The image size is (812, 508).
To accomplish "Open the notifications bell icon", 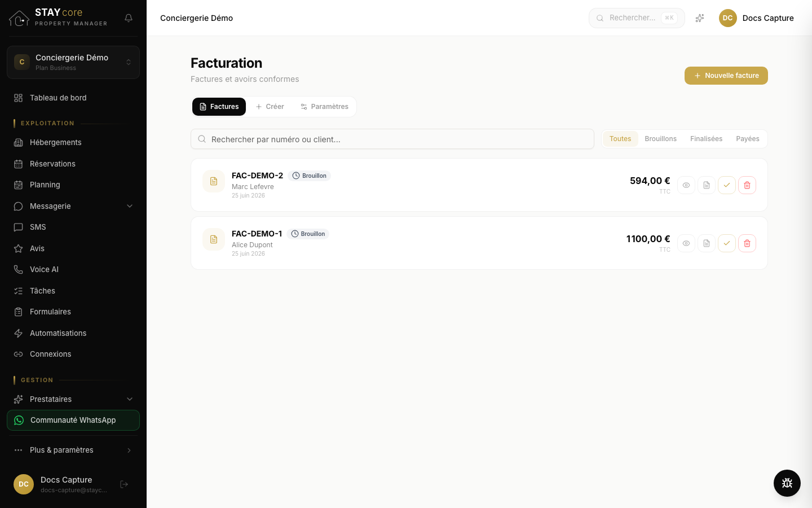I will click(x=129, y=18).
